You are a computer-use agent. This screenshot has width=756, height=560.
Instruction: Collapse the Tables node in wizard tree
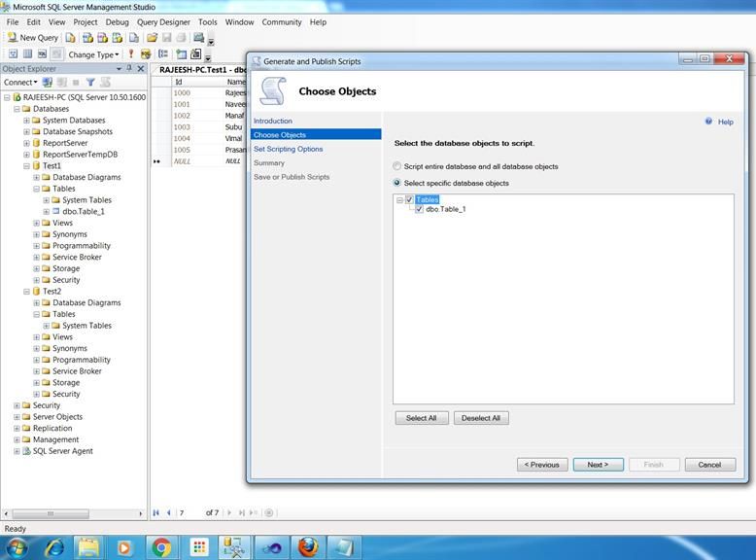click(399, 199)
